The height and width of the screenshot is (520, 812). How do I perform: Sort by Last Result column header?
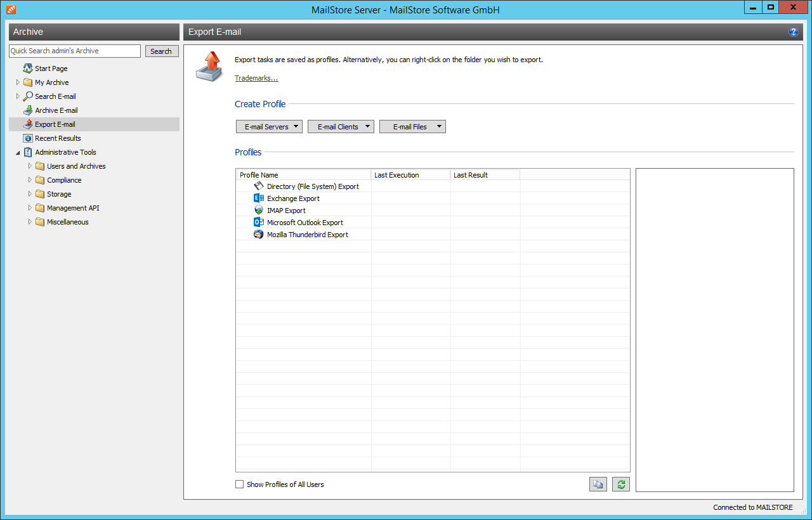pos(485,175)
